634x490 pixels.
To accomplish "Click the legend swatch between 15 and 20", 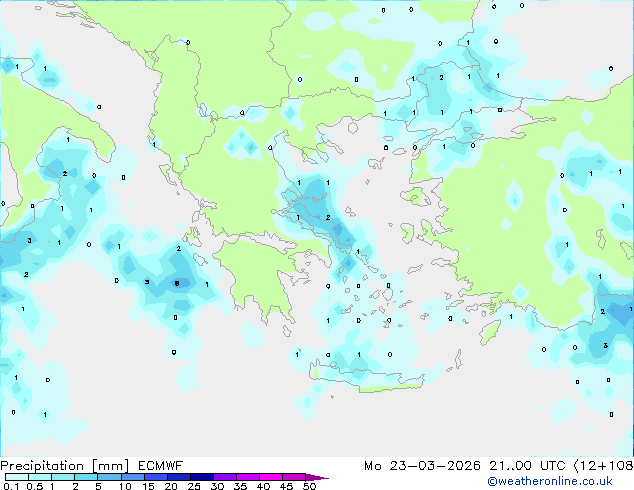I will [155, 477].
